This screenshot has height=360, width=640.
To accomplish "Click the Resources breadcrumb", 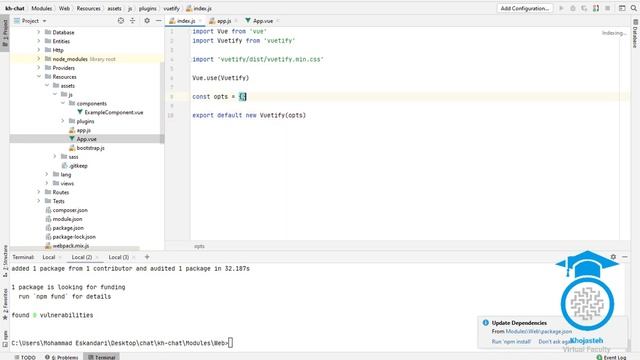I will tap(88, 8).
